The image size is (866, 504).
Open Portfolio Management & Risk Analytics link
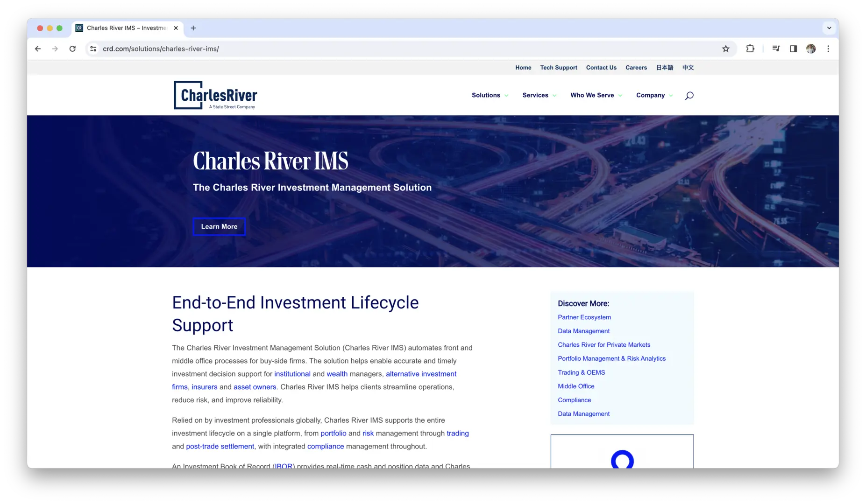(612, 358)
